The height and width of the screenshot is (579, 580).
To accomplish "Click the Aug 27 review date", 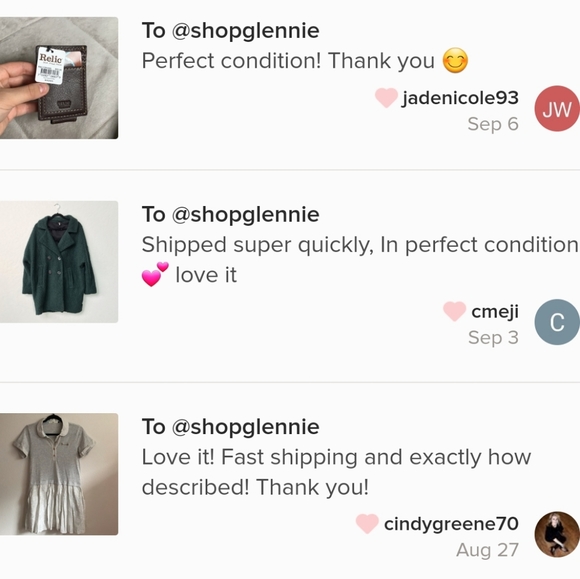I will (488, 550).
